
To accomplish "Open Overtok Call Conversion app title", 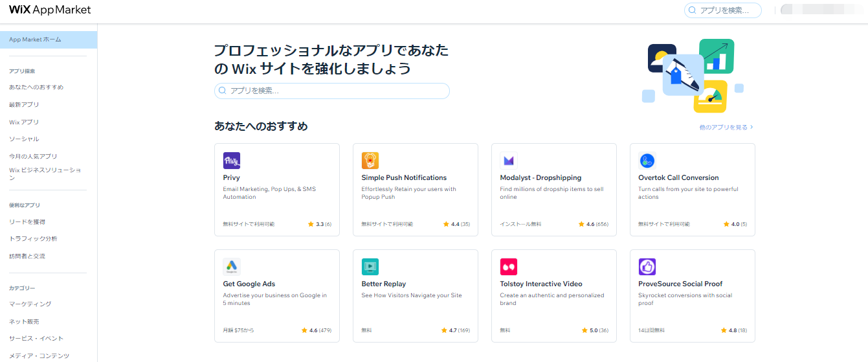I will (678, 177).
